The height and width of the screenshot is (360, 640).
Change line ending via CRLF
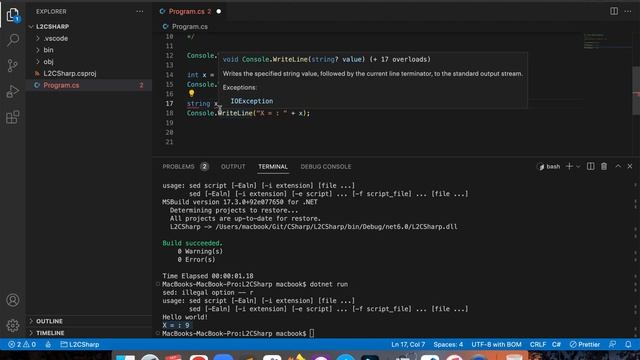tap(538, 344)
